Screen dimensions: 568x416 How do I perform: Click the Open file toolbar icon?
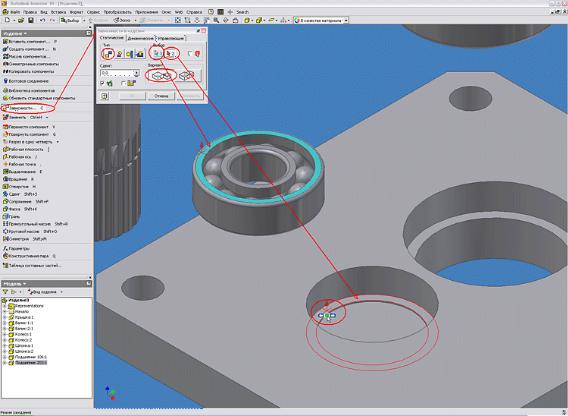coord(21,20)
